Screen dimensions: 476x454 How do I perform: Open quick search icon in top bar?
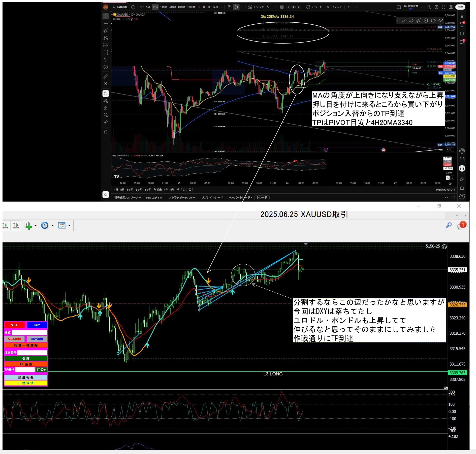coord(429,7)
